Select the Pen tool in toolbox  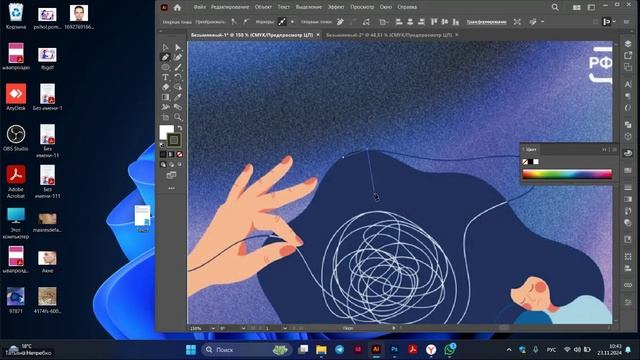point(165,58)
